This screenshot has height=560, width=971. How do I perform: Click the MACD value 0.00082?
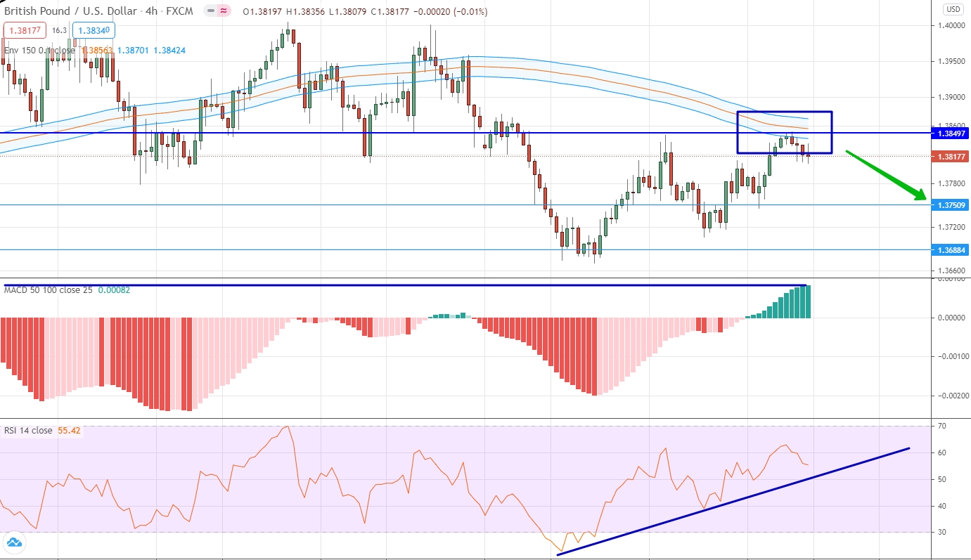pos(114,289)
